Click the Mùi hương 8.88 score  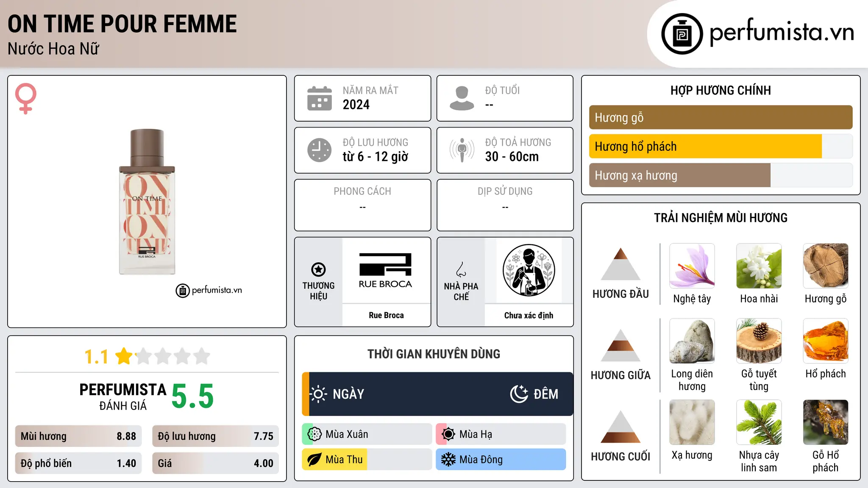pos(78,436)
